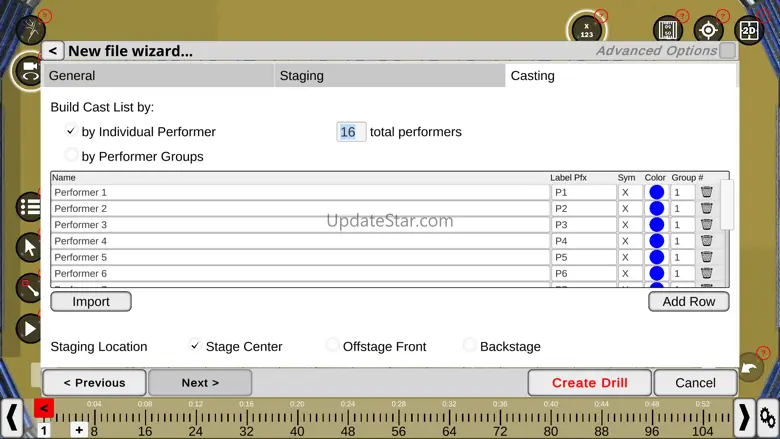The image size is (780, 439).
Task: Delete Performer 5 row with trash icon
Action: [706, 257]
